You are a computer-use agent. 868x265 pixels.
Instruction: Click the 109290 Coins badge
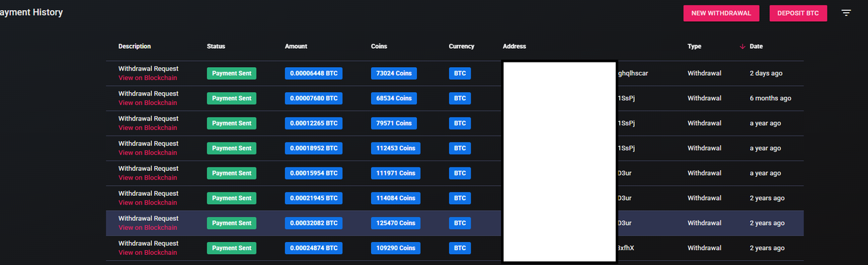coord(396,248)
